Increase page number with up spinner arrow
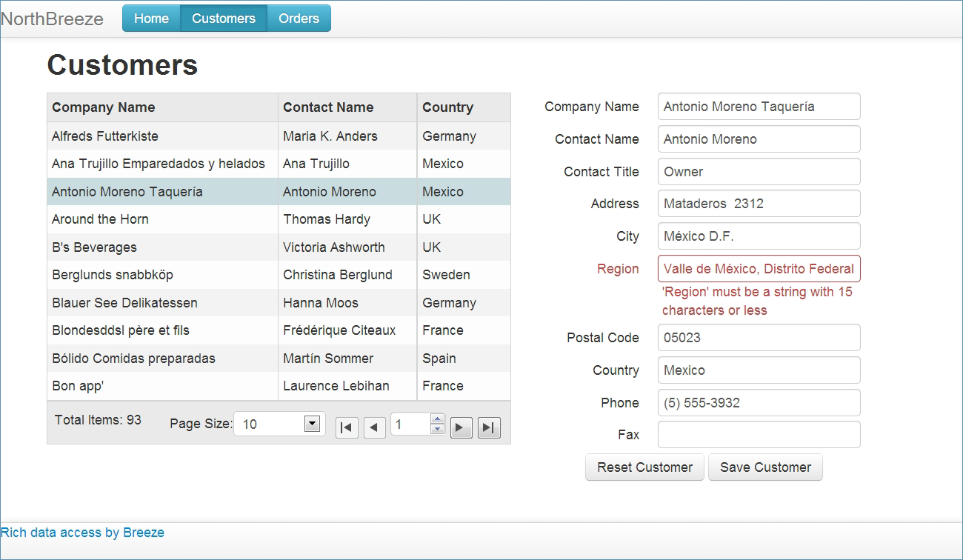Viewport: 963px width, 560px height. [x=437, y=419]
